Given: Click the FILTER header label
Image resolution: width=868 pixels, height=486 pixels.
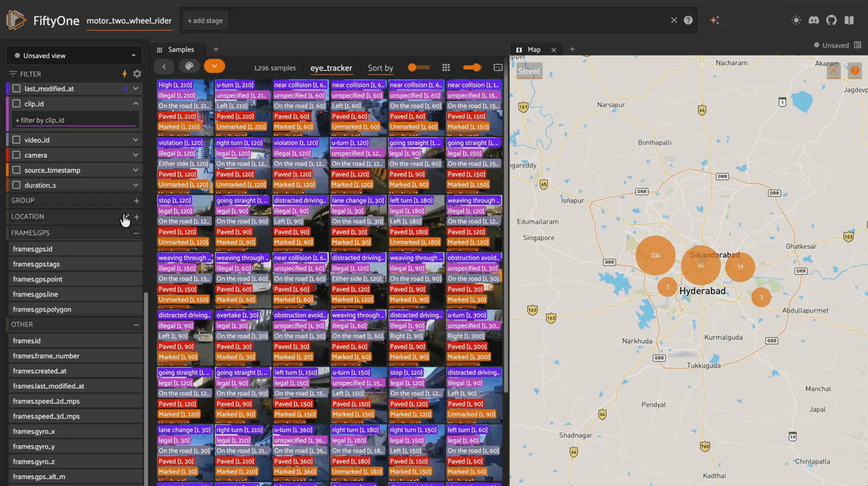Looking at the screenshot, I should click(30, 74).
